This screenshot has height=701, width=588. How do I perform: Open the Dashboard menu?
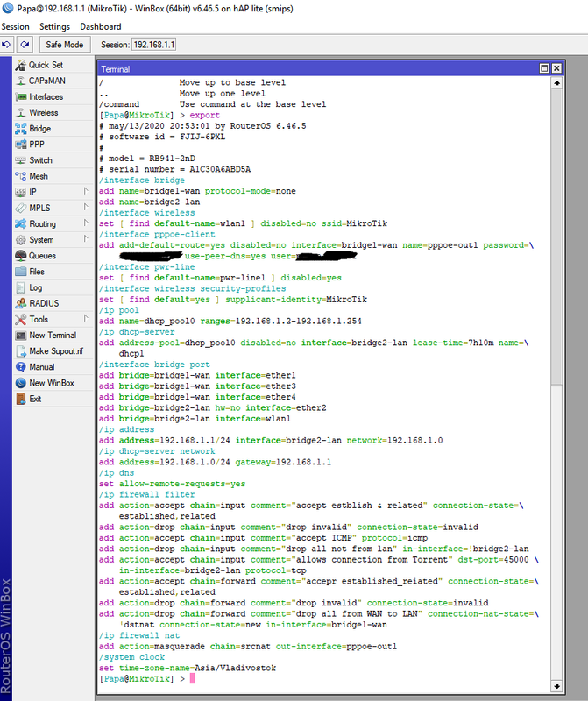(x=101, y=27)
